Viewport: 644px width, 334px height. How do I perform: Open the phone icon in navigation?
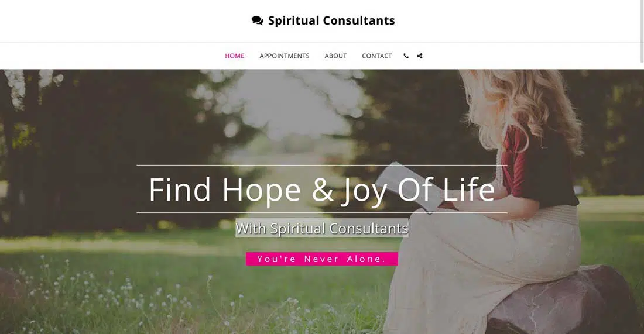click(x=406, y=56)
